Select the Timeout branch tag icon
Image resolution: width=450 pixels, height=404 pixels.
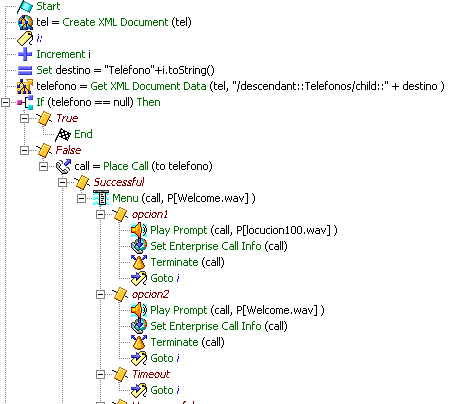(120, 374)
